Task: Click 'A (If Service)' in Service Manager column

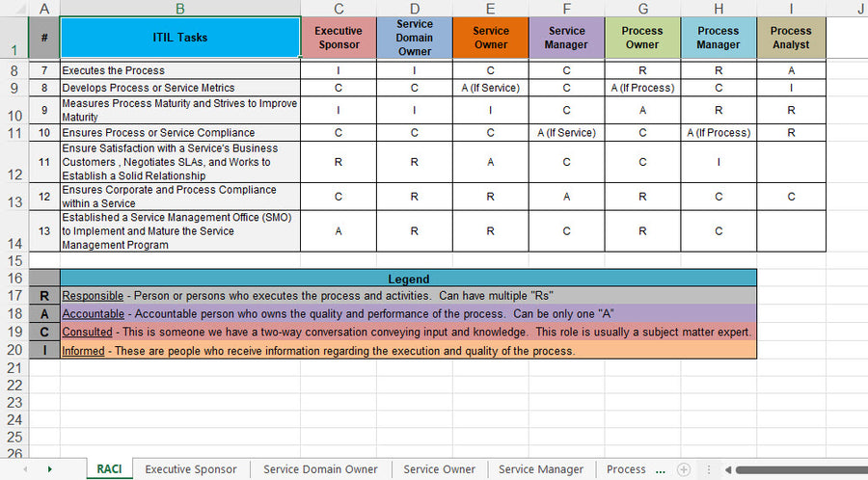Action: (566, 133)
